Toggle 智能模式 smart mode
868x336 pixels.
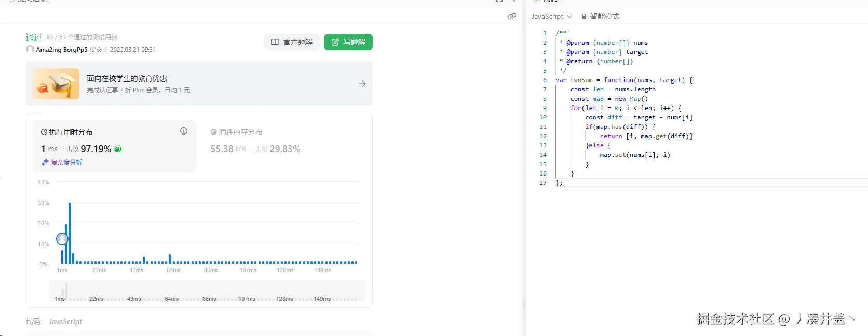pos(604,17)
